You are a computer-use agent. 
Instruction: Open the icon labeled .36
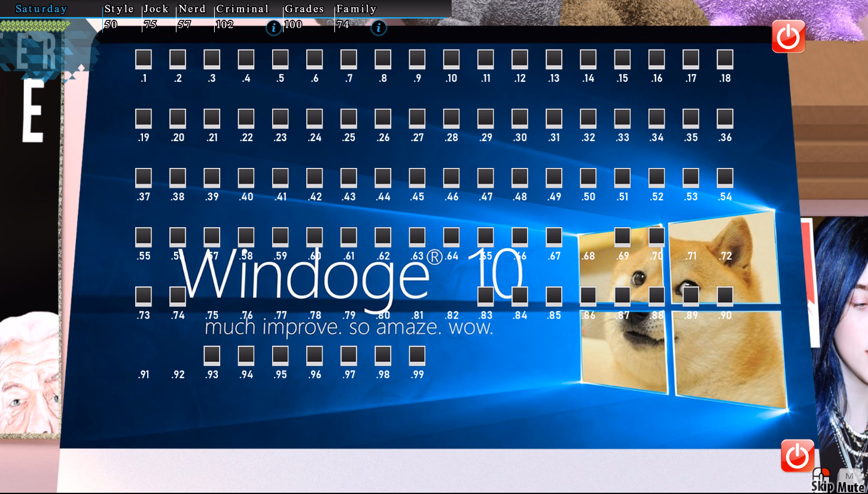coord(725,119)
